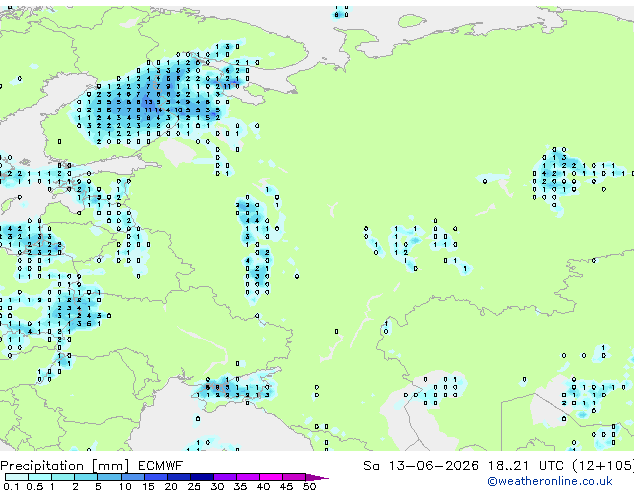Click the "35" legend scale label

[240, 486]
